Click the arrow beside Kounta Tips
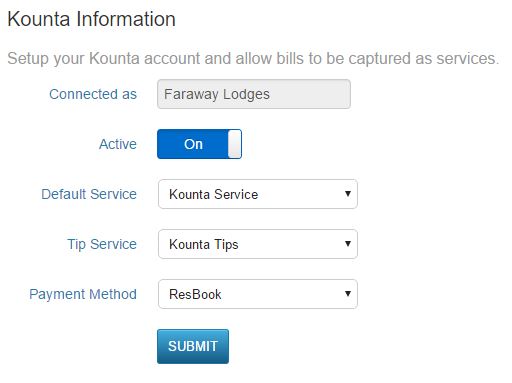The width and height of the screenshot is (512, 383). pos(348,244)
